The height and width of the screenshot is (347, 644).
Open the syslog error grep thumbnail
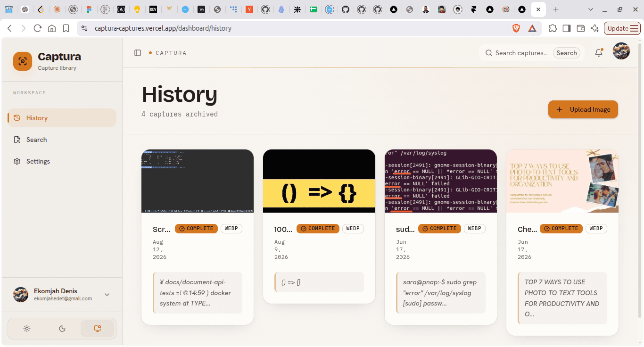[x=441, y=181]
